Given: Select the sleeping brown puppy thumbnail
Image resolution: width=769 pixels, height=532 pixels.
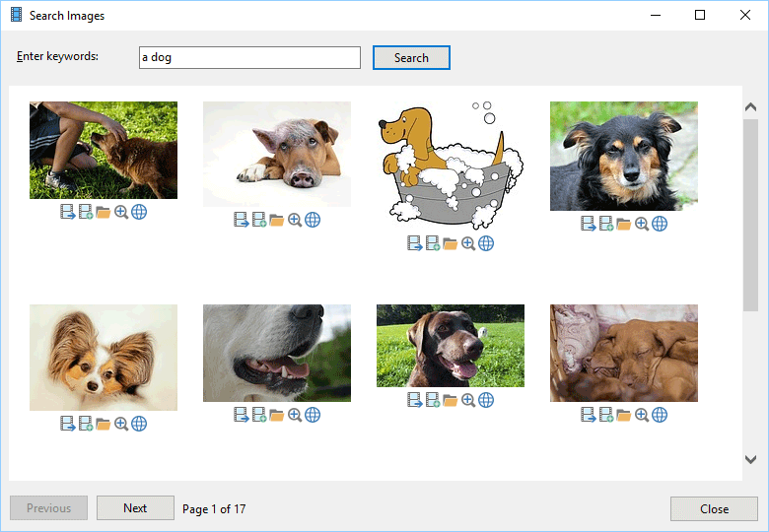Looking at the screenshot, I should 624,354.
